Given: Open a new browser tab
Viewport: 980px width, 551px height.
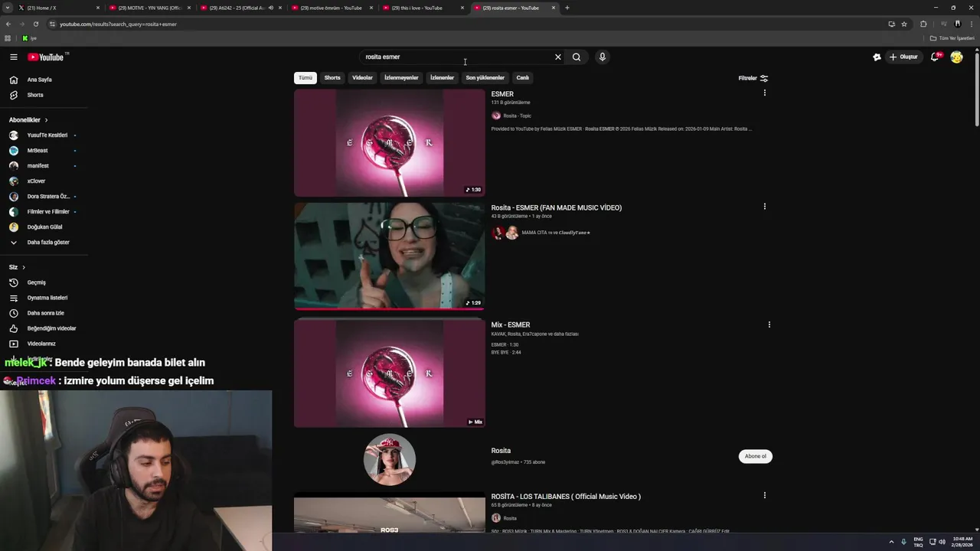Looking at the screenshot, I should (567, 8).
